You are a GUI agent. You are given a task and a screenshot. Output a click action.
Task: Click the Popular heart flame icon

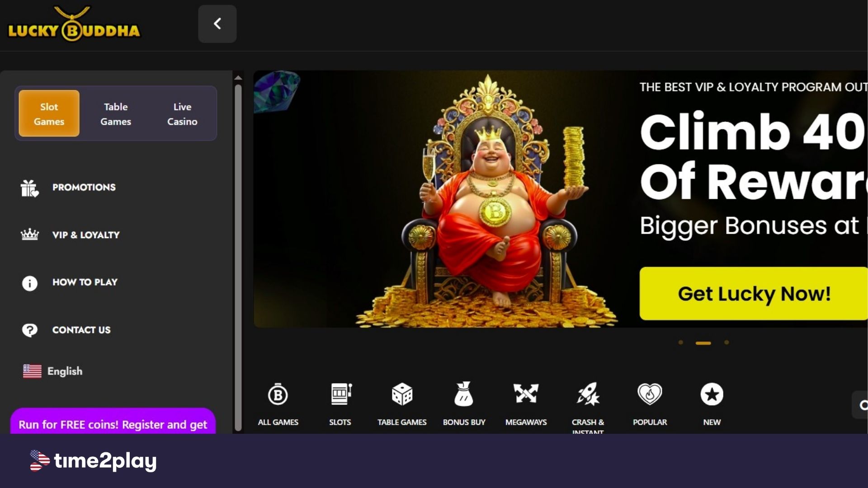pyautogui.click(x=650, y=394)
